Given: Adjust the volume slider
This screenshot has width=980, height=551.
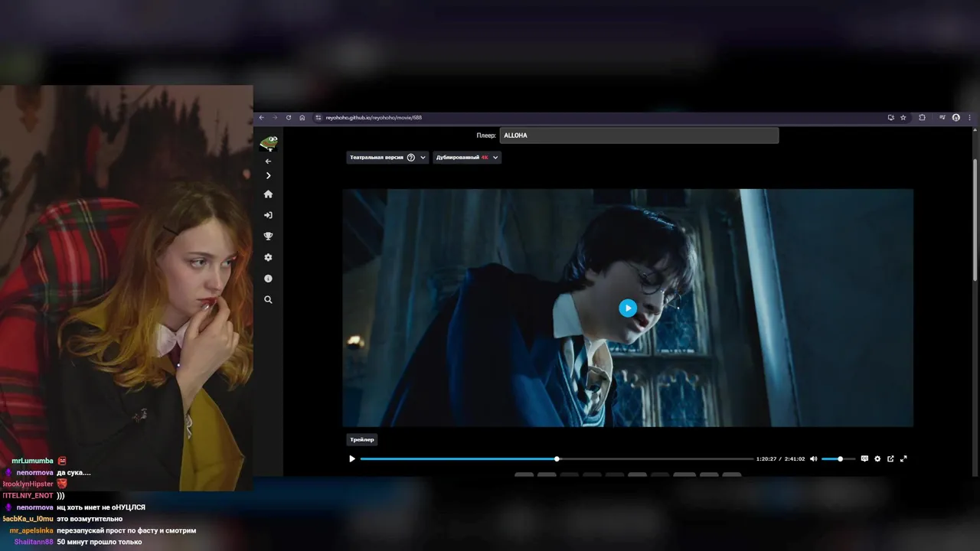Looking at the screenshot, I should (838, 459).
